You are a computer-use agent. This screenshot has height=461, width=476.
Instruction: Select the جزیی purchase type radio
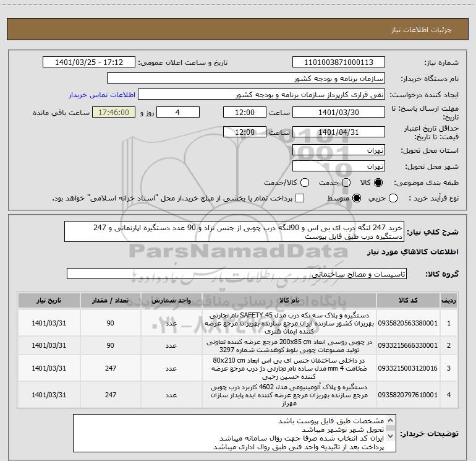click(393, 198)
